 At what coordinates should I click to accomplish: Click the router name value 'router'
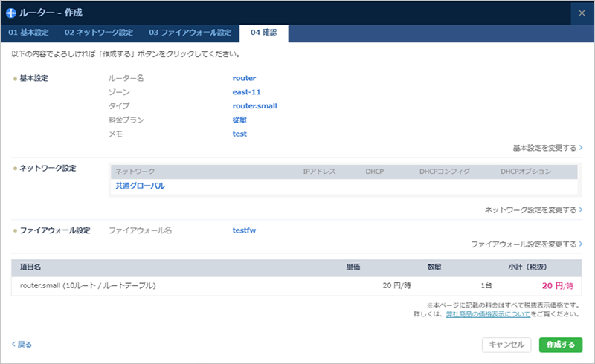pos(244,78)
